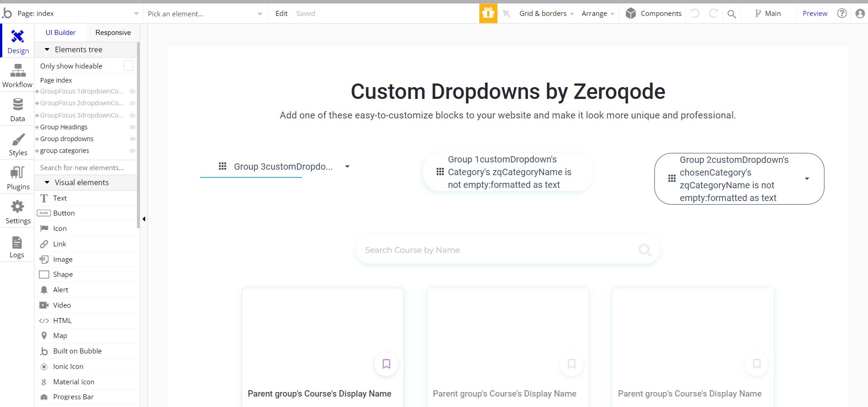868x407 pixels.
Task: Activate the element inspector pointer icon
Action: point(507,14)
